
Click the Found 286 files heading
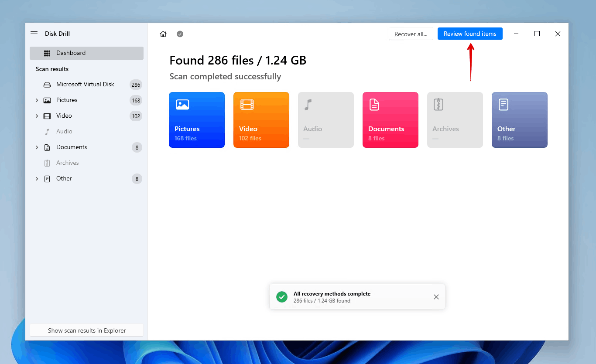point(238,60)
